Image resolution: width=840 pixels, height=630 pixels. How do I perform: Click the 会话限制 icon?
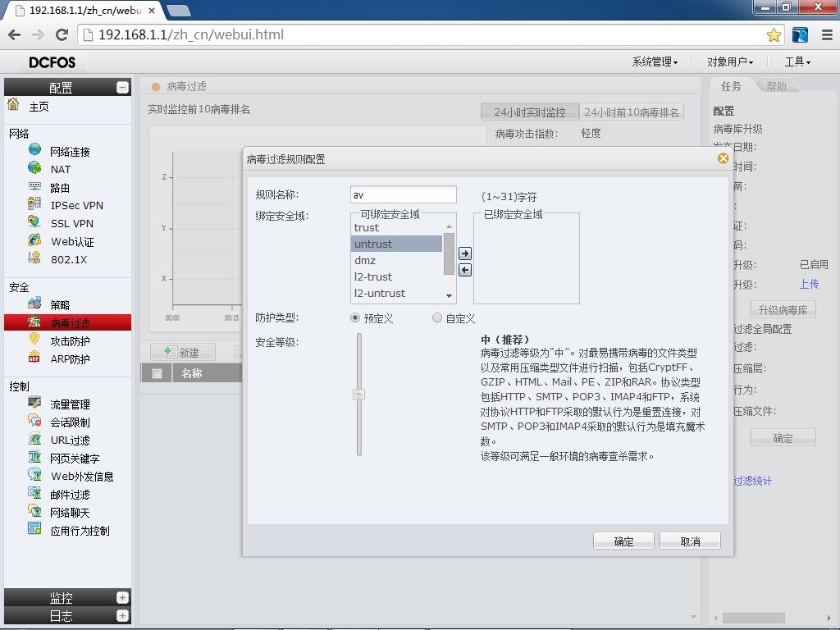point(34,421)
